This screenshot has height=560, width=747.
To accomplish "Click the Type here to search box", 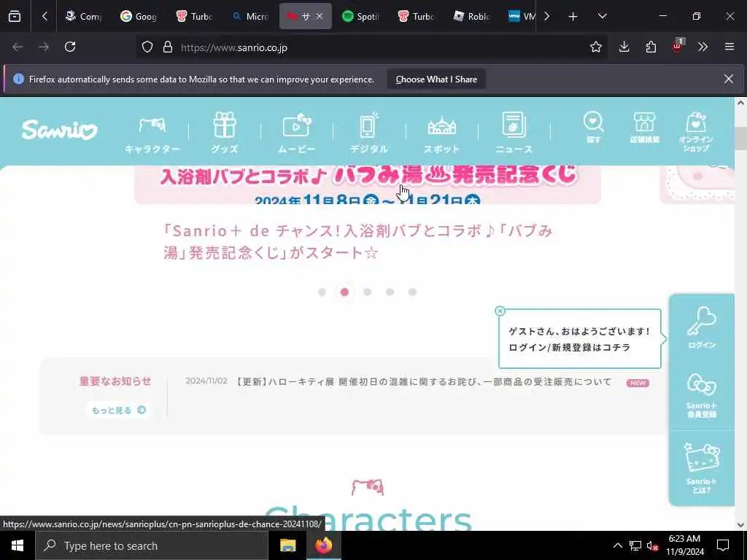I will (152, 545).
